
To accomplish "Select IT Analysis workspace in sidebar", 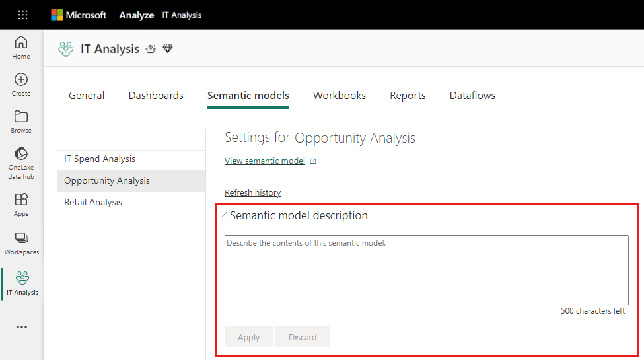I will [22, 283].
